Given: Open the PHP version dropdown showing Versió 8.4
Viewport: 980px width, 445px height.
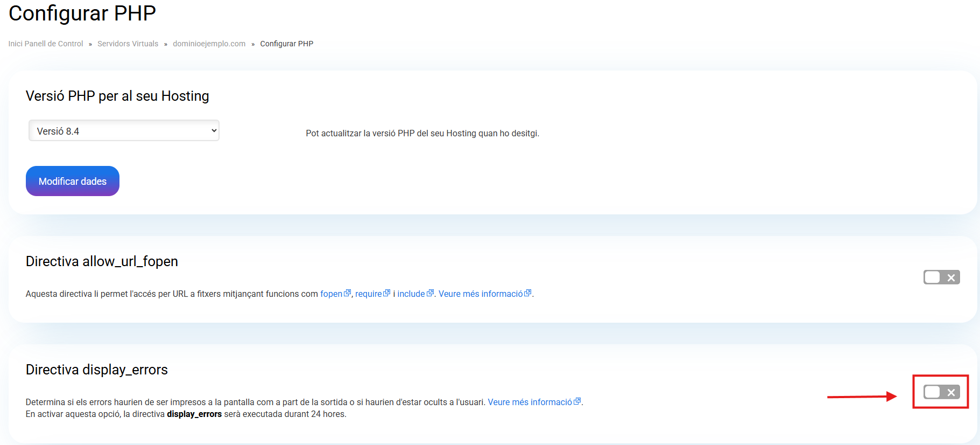Looking at the screenshot, I should [124, 131].
